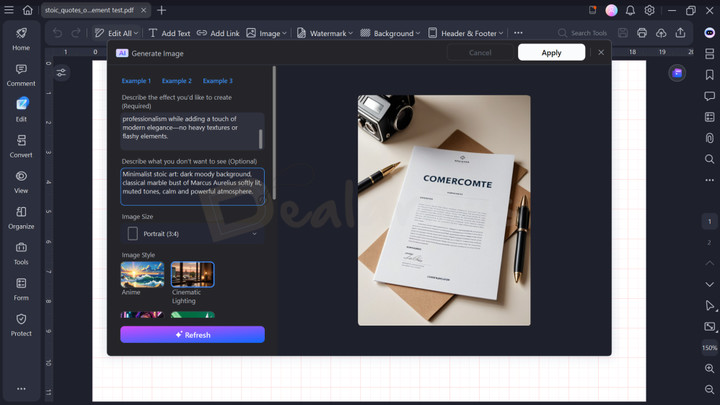Share the document

point(681,33)
